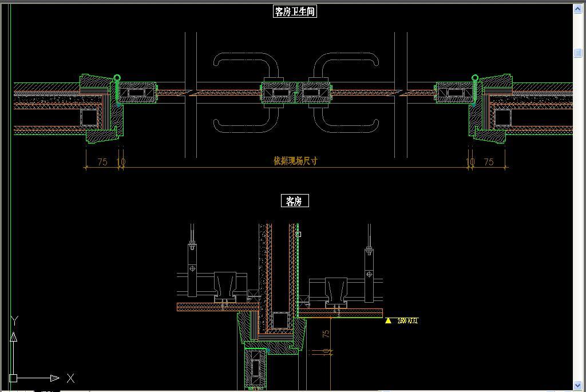586x392 pixels.
Task: Select the right 75 dimension text
Action: coord(489,162)
